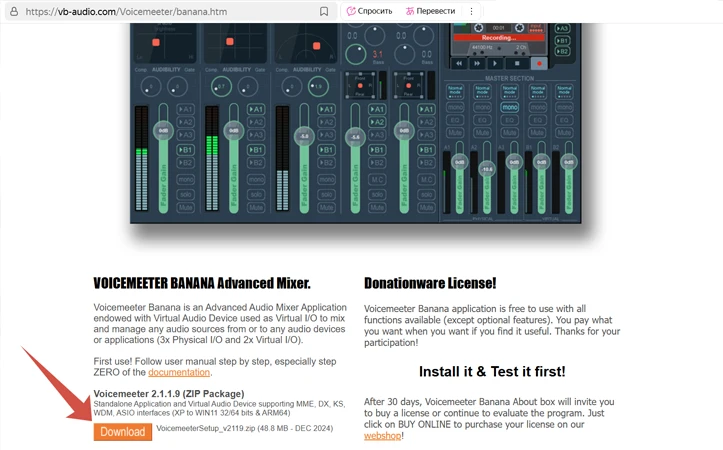Click the fast-forward button on the cassette recorder
Viewport: 723px width, 450px height.
coord(477,63)
